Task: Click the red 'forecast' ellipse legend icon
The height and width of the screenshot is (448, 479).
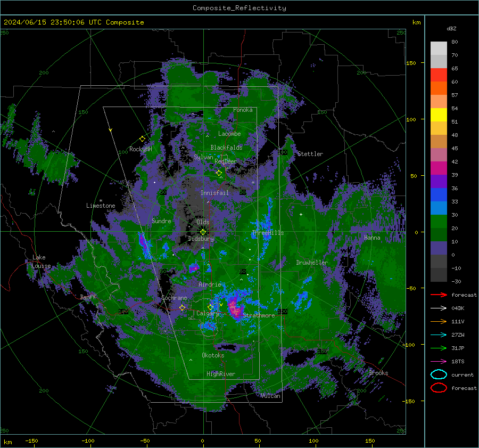Action: point(439,388)
